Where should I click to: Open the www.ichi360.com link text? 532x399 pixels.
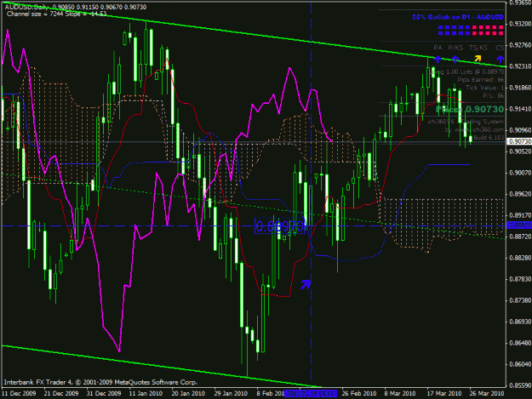click(x=479, y=129)
